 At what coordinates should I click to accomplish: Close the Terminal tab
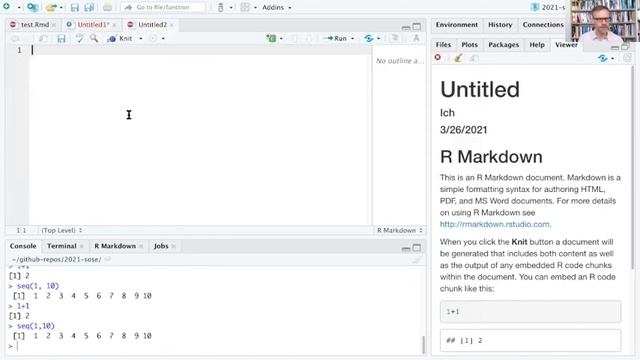pos(82,246)
